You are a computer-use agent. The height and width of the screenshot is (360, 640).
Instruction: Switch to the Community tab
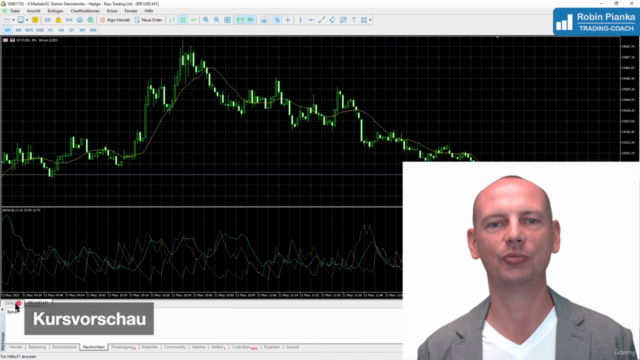pos(175,347)
